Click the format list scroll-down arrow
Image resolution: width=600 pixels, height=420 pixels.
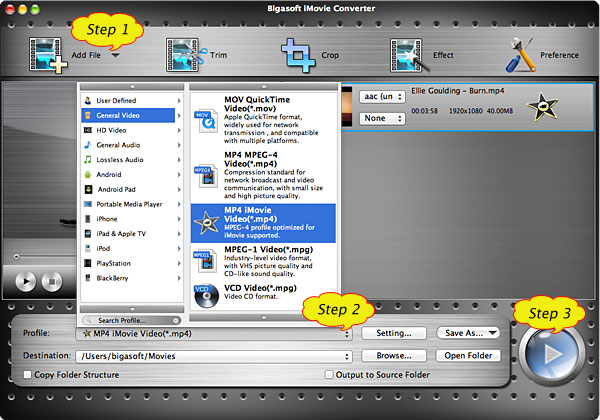(x=264, y=317)
